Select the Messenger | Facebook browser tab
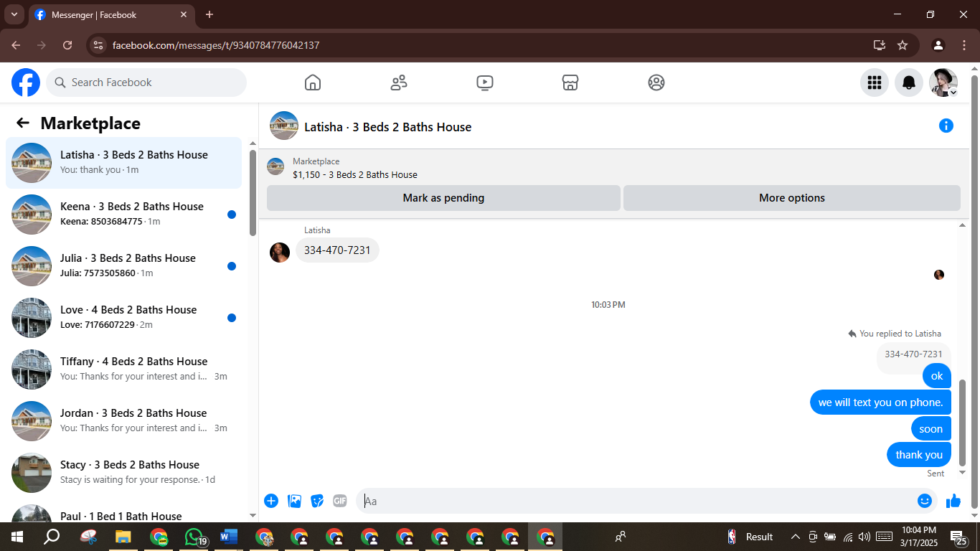 point(111,14)
